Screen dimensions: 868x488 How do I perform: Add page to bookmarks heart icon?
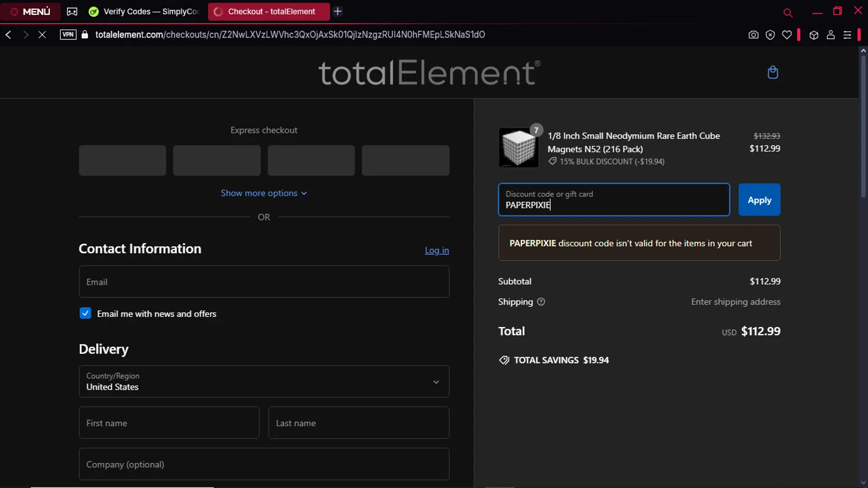pyautogui.click(x=787, y=35)
